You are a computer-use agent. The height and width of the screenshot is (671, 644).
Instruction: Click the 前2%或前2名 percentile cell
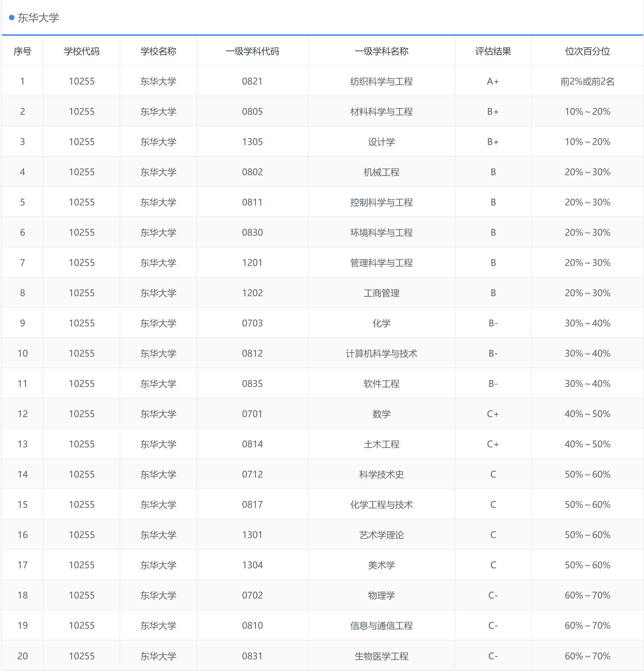point(588,81)
